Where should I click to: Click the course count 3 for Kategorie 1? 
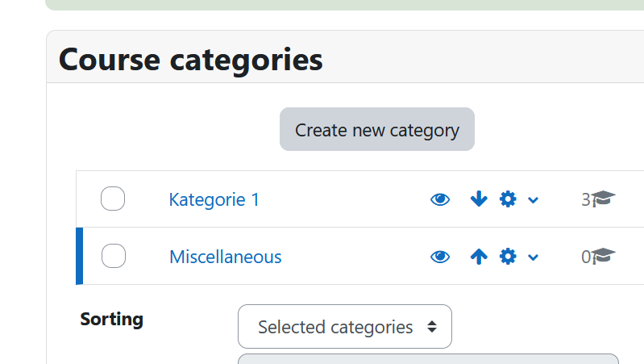[x=586, y=200]
